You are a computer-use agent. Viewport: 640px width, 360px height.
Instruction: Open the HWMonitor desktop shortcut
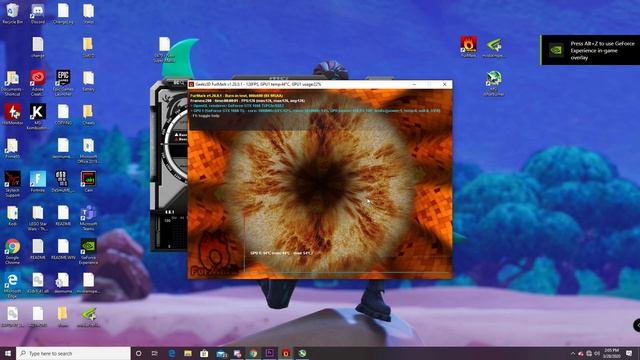(12, 114)
